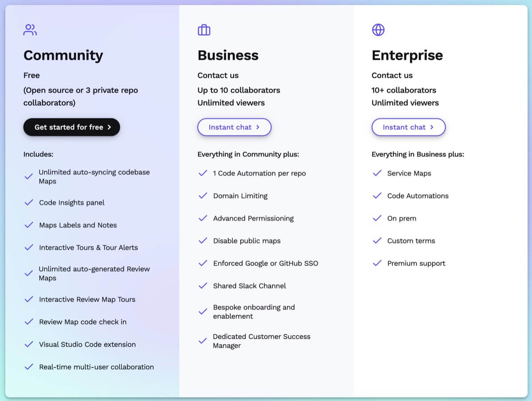
Task: Click the Community users icon
Action: pyautogui.click(x=30, y=30)
